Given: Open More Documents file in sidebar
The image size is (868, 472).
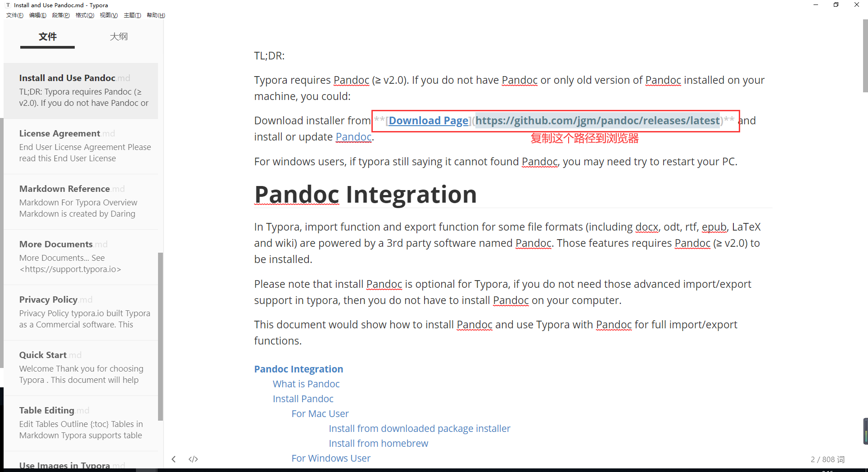Looking at the screenshot, I should [x=81, y=257].
